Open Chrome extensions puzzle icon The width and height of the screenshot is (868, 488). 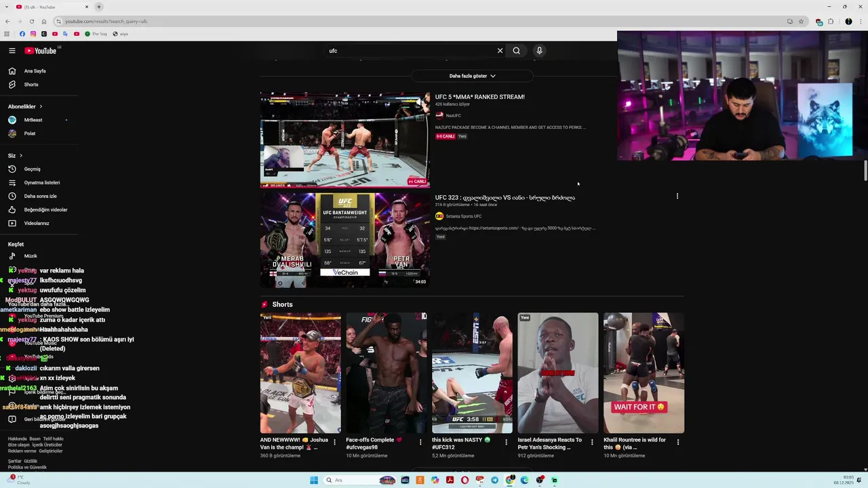pyautogui.click(x=831, y=21)
